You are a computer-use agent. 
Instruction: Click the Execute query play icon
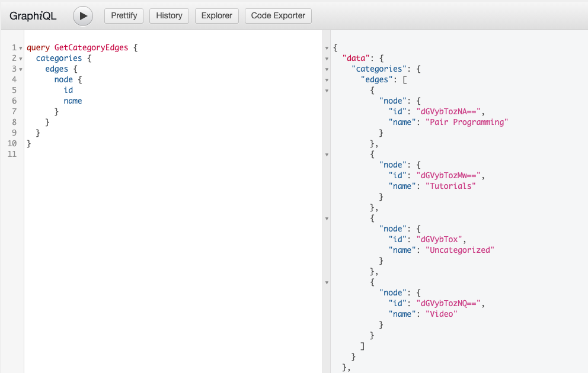click(x=82, y=16)
